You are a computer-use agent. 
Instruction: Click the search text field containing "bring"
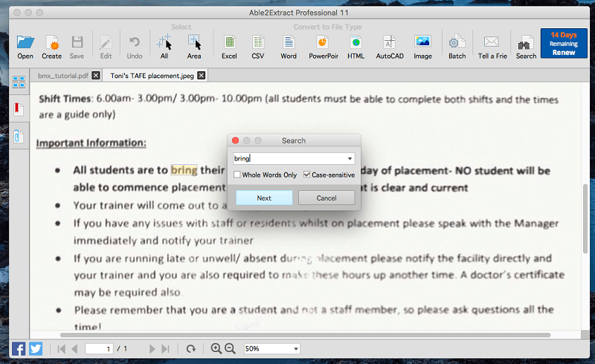pyautogui.click(x=289, y=158)
